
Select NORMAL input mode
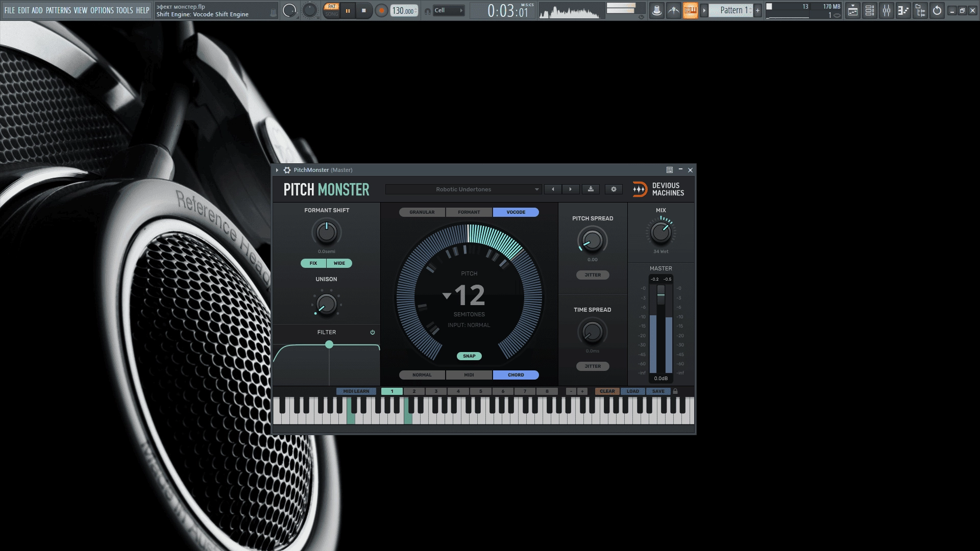click(422, 375)
